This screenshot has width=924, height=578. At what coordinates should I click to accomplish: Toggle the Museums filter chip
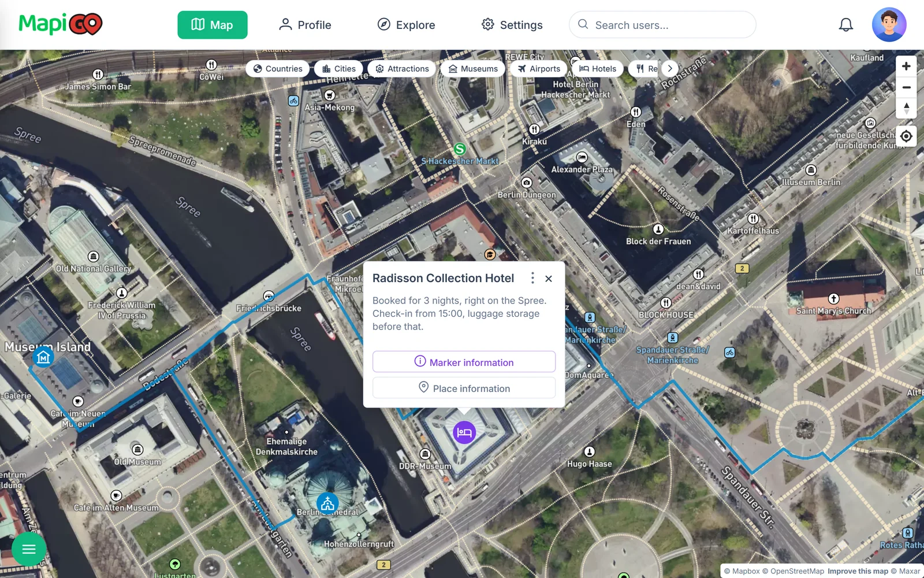pos(473,69)
